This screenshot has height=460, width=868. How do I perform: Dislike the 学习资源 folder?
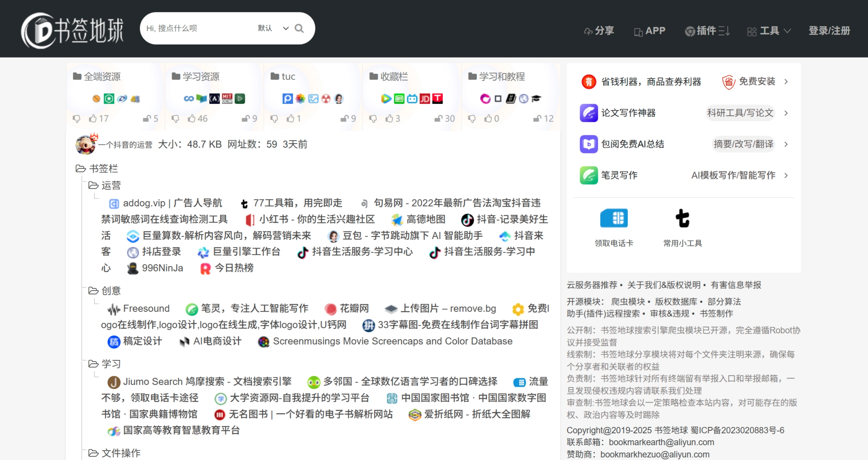pos(175,118)
